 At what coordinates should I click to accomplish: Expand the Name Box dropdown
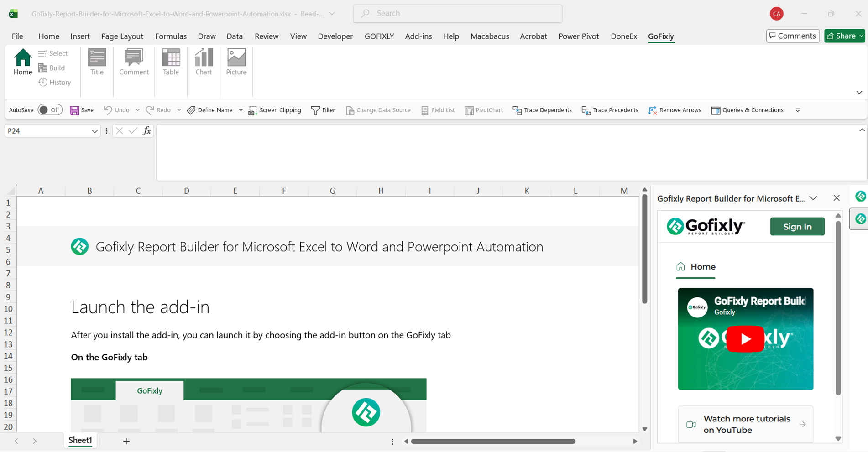click(x=94, y=131)
